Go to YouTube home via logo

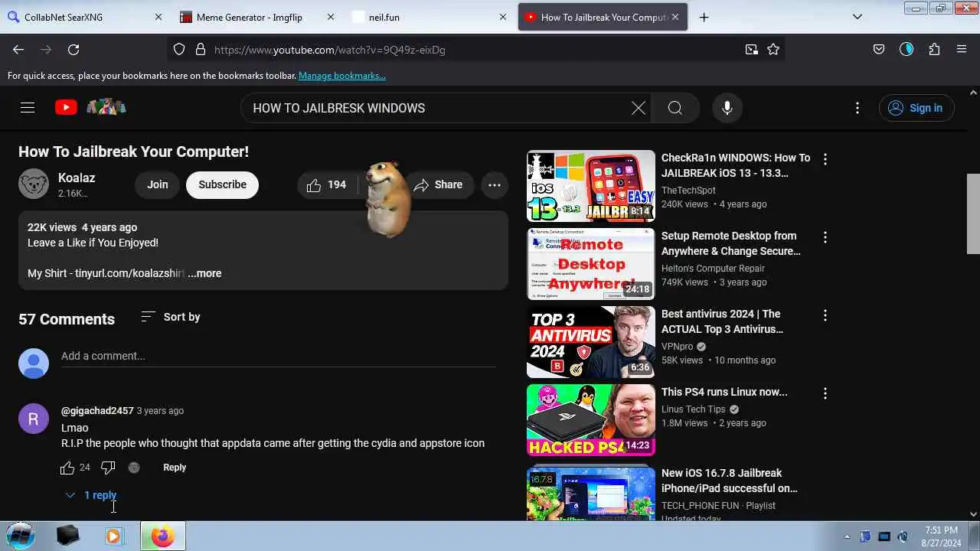(x=66, y=108)
